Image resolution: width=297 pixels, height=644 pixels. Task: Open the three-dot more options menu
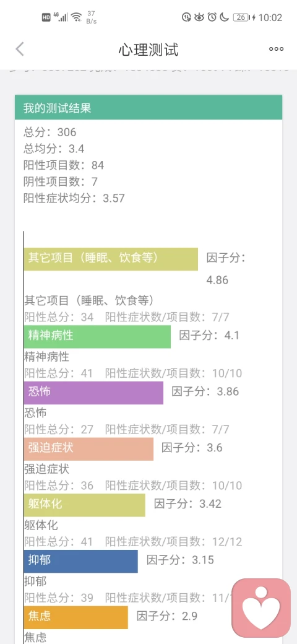coord(276,50)
